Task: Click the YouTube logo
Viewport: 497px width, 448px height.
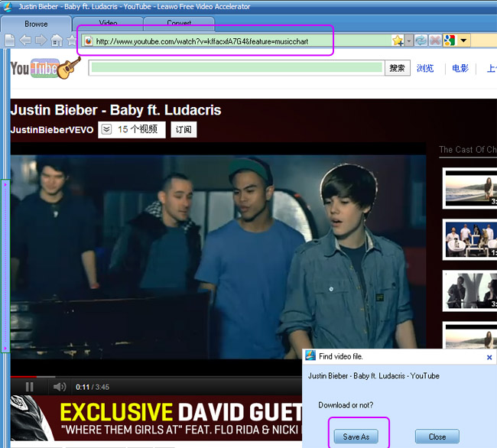Action: pyautogui.click(x=44, y=67)
